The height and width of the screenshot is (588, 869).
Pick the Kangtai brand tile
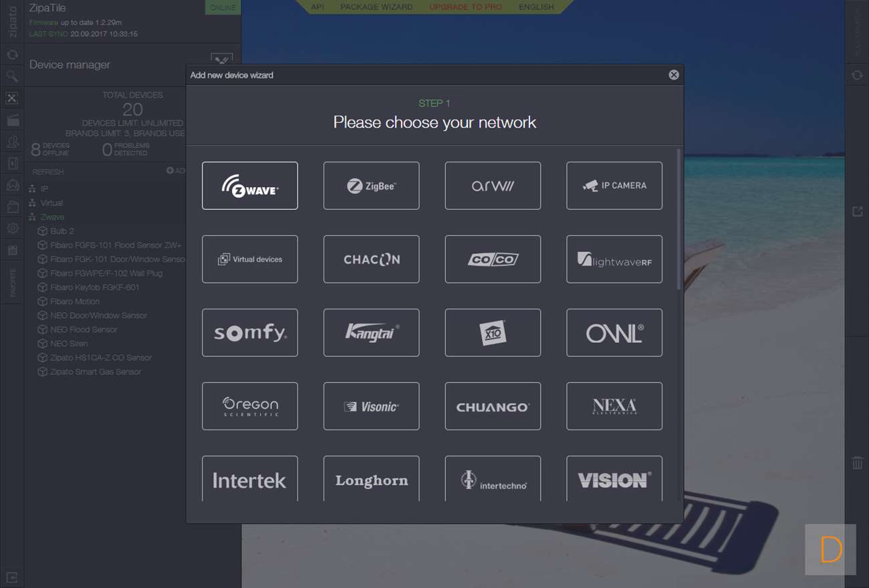pos(372,333)
